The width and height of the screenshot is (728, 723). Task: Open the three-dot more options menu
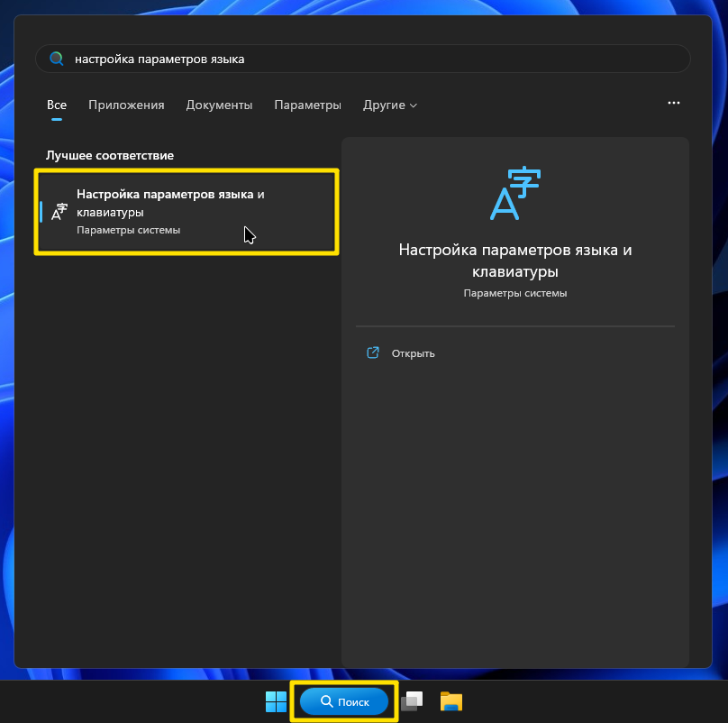[x=673, y=104]
